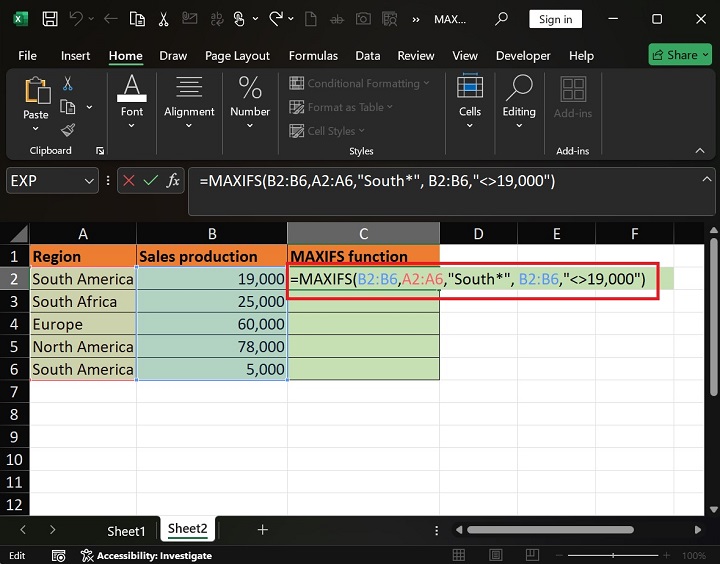Select the Format Painter brush icon
Screen dimensions: 720x564
point(68,130)
